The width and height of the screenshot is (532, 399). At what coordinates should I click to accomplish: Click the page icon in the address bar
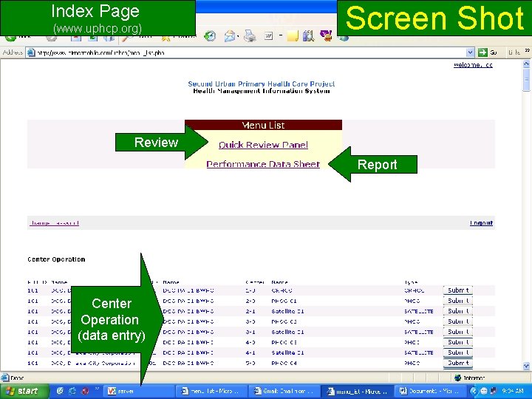(x=31, y=52)
